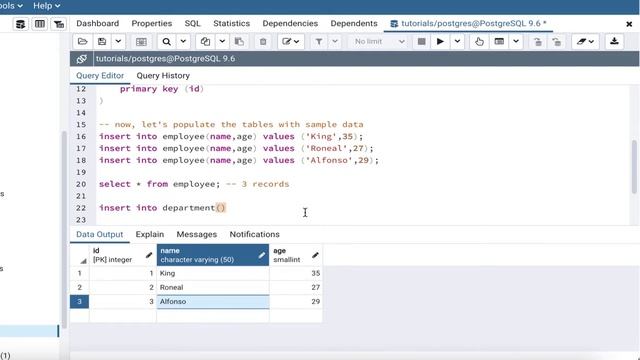Switch to the Query History tab
640x360 pixels.
pos(163,76)
